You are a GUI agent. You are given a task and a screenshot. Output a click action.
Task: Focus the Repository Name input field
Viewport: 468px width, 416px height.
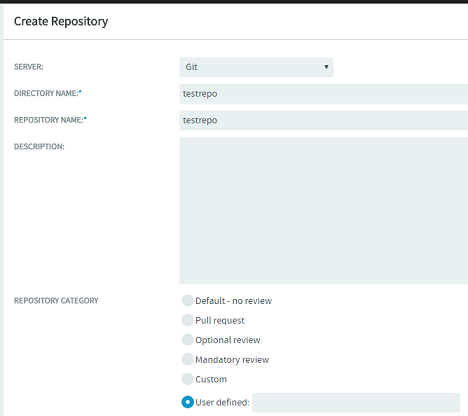[324, 120]
